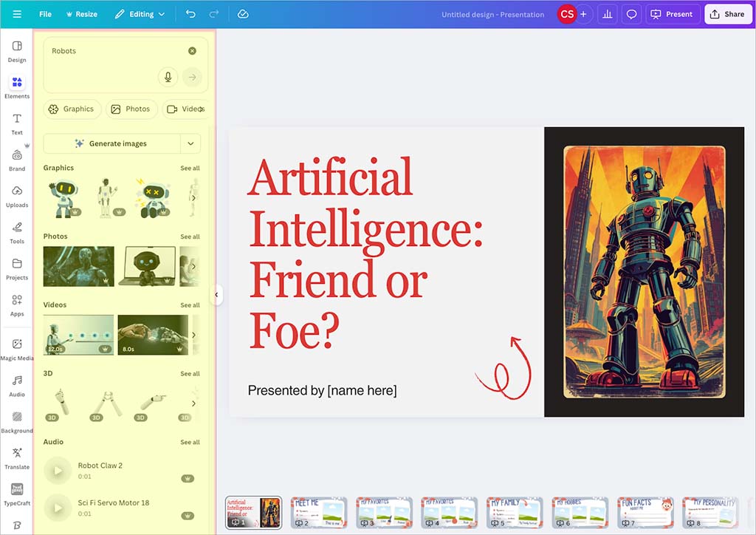The image size is (756, 535).
Task: Open the Background panel
Action: point(16,421)
